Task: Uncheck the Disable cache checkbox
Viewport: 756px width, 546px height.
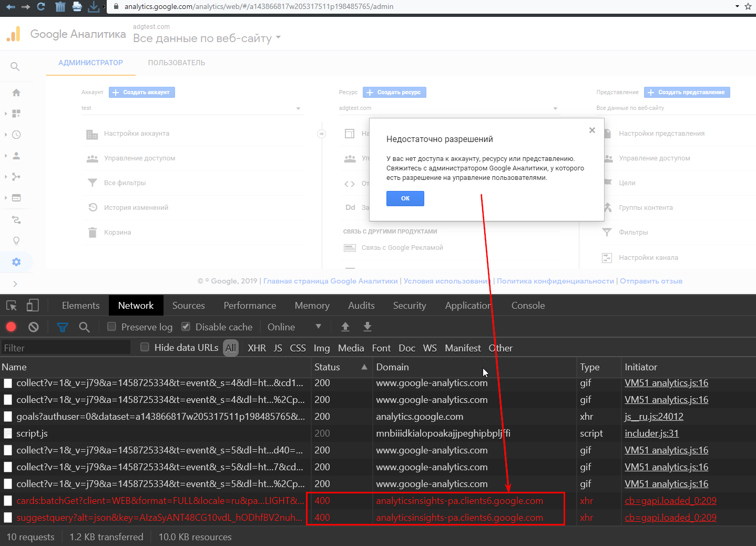Action: tap(186, 327)
